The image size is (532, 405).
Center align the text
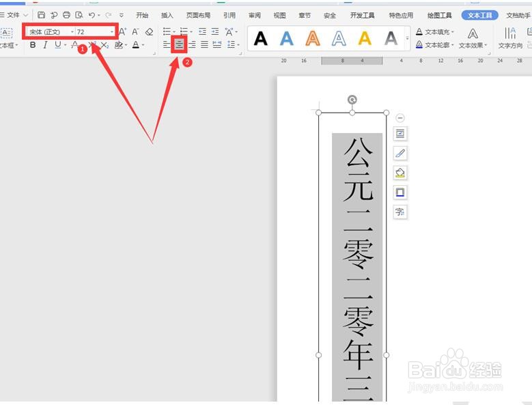pos(179,44)
